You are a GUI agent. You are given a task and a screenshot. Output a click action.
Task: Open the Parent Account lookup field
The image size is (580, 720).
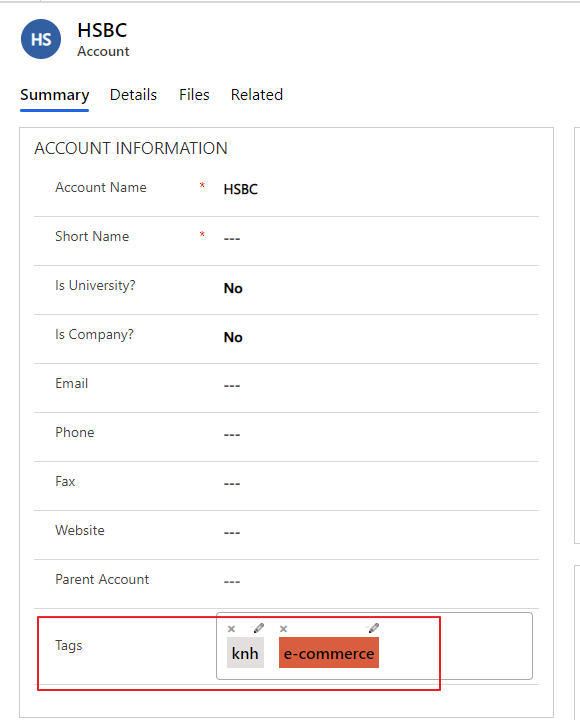point(380,582)
